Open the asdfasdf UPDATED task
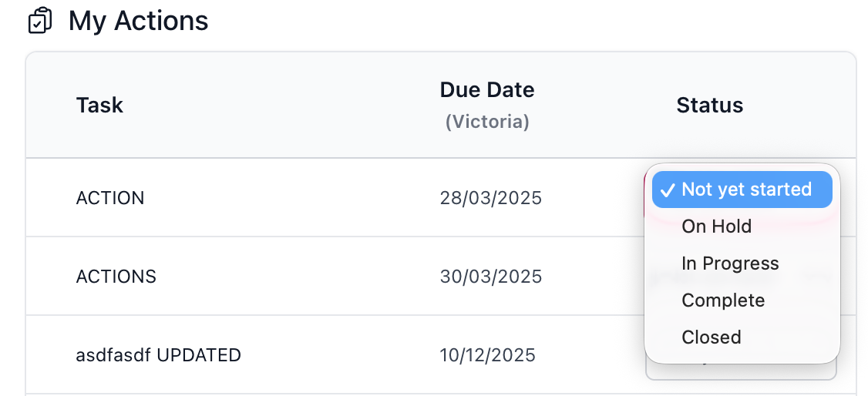868x396 pixels. coord(158,355)
